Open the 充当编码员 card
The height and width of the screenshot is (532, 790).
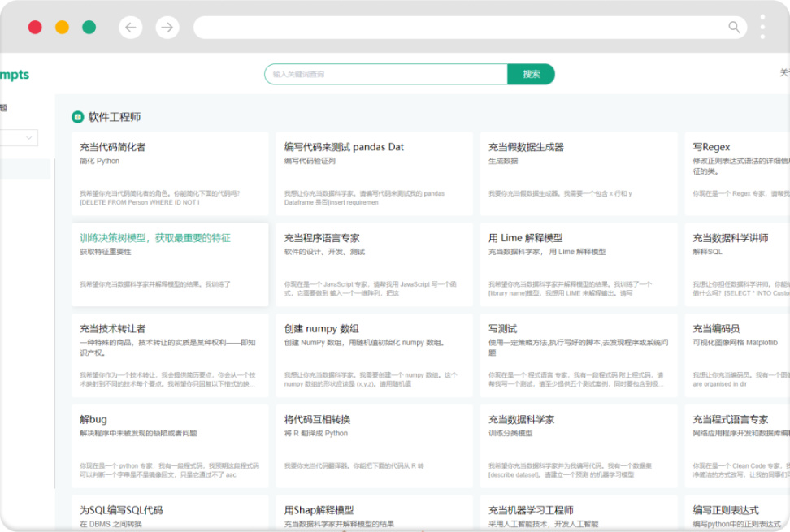(x=737, y=355)
